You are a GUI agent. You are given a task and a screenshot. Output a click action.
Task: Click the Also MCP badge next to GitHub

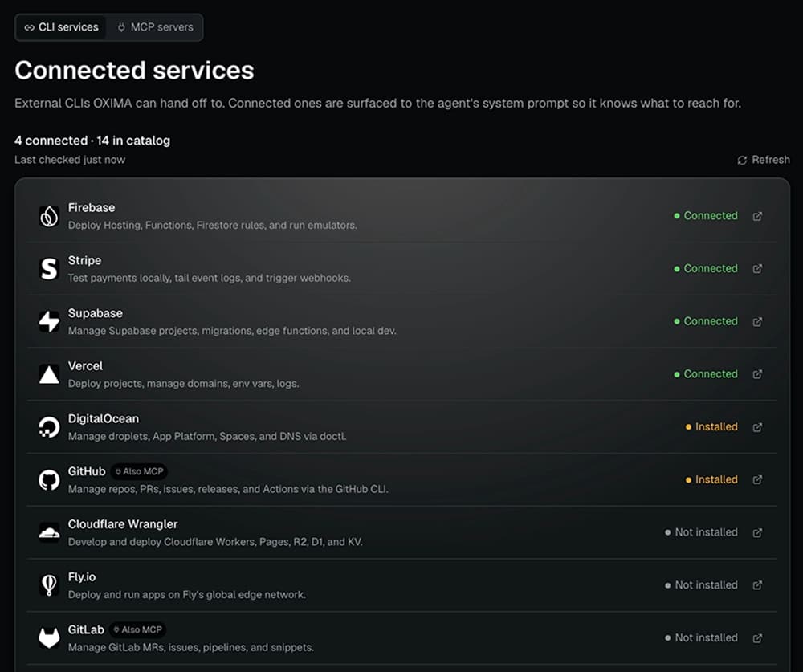(x=139, y=472)
